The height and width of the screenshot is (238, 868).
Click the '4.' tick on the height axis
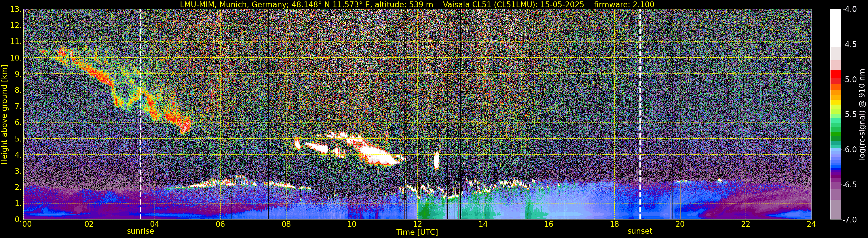[18, 155]
